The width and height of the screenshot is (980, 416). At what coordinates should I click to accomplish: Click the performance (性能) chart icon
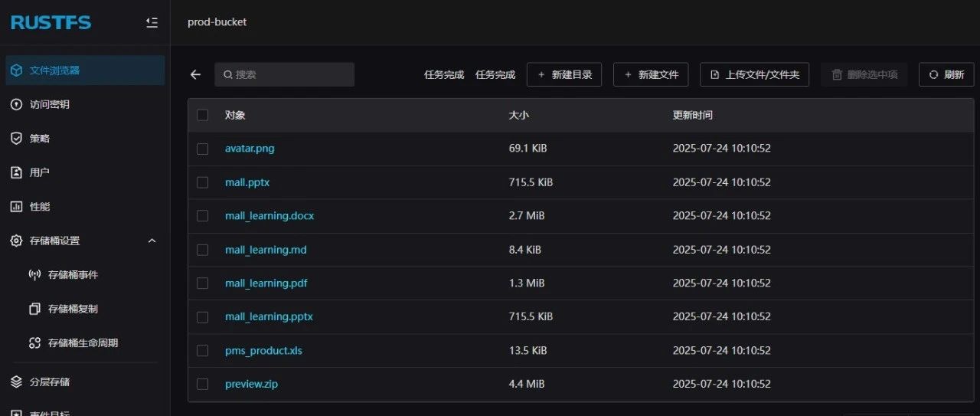(16, 207)
